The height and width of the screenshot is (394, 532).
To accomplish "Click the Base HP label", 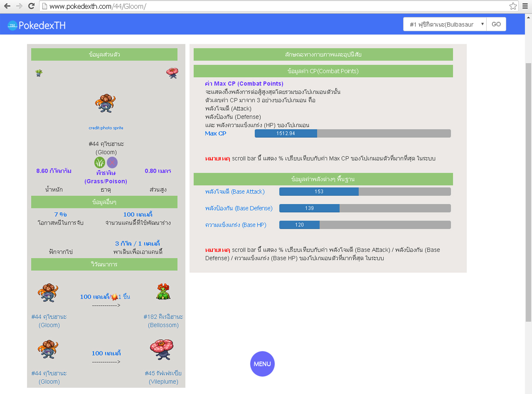I will click(235, 225).
